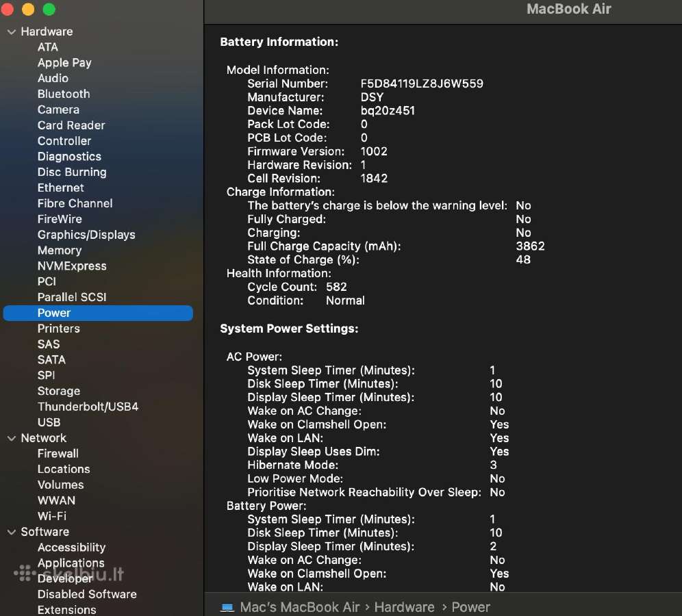682x616 pixels.
Task: Open the Audio hardware section
Action: (x=53, y=78)
